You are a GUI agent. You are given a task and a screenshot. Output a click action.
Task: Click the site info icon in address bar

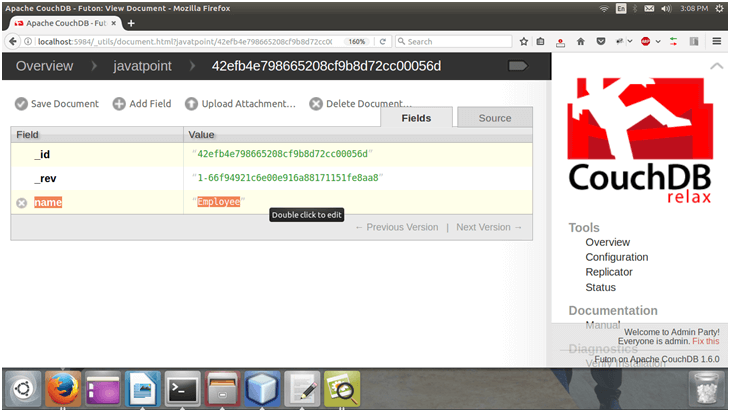click(x=28, y=41)
